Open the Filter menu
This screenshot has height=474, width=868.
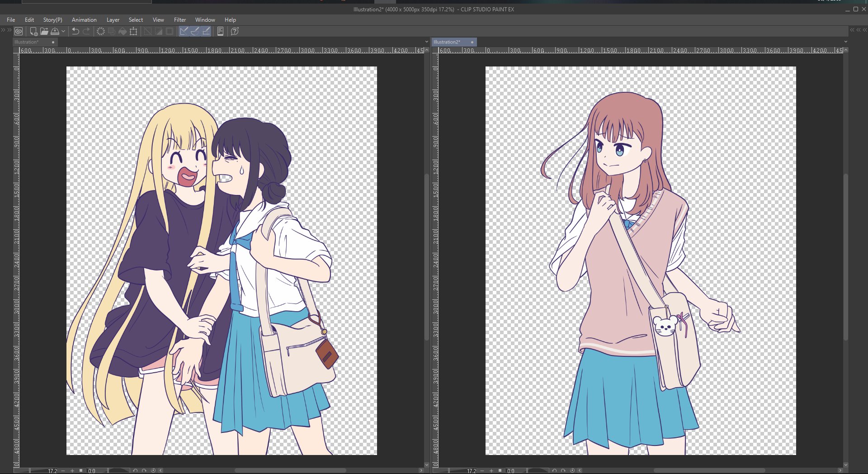tap(179, 20)
